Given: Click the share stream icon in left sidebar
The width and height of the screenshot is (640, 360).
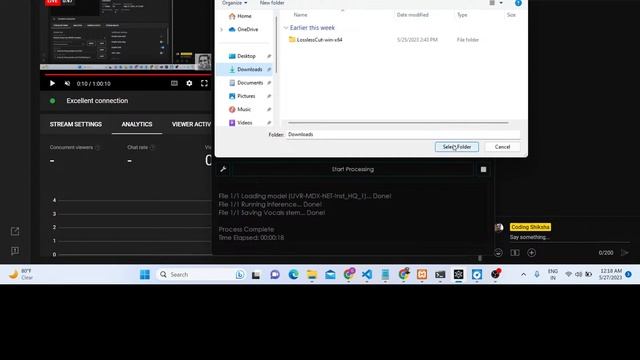Looking at the screenshot, I should click(15, 231).
